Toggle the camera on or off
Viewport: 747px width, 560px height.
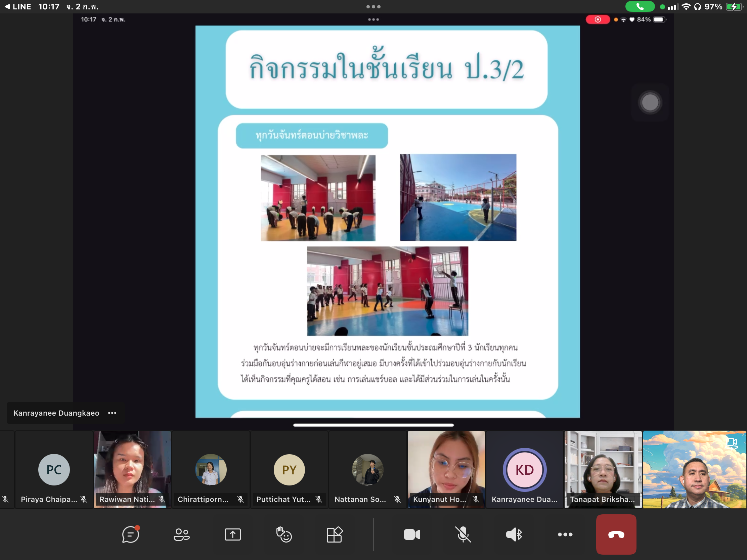coord(412,534)
